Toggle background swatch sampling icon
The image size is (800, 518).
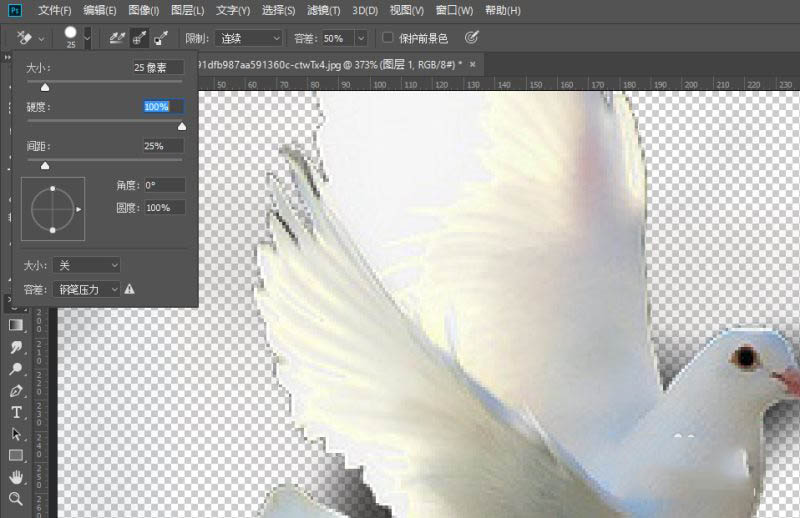pyautogui.click(x=161, y=38)
